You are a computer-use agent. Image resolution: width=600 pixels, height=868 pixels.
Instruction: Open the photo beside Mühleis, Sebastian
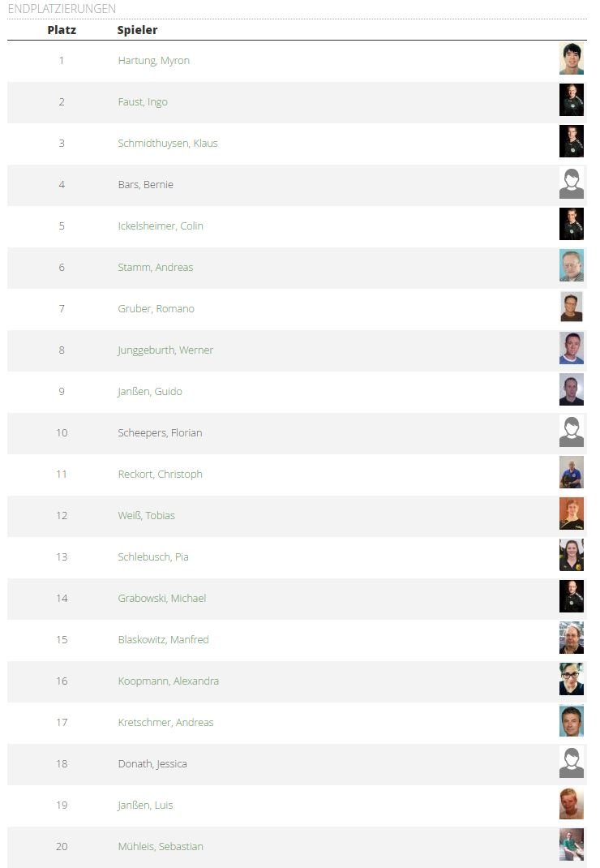point(571,846)
